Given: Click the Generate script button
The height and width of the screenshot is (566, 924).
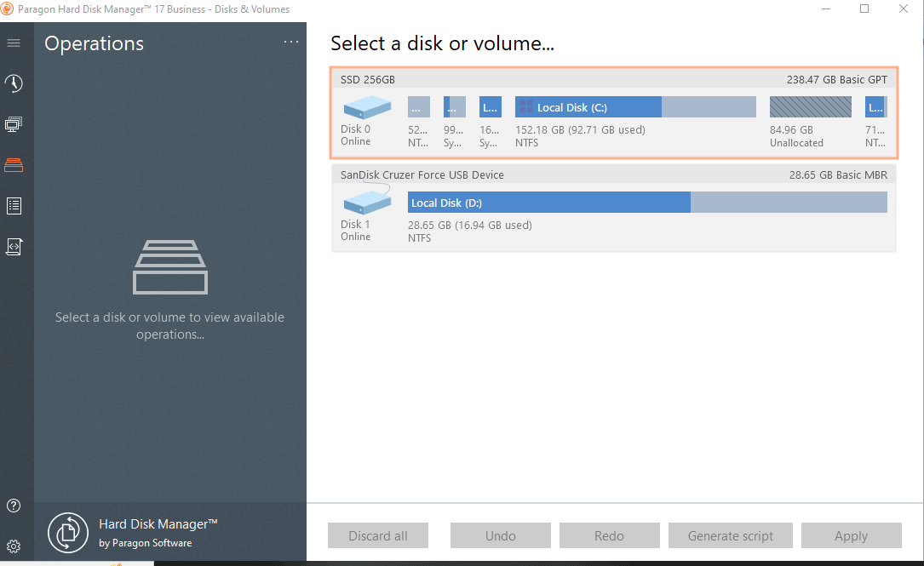Looking at the screenshot, I should [x=730, y=535].
